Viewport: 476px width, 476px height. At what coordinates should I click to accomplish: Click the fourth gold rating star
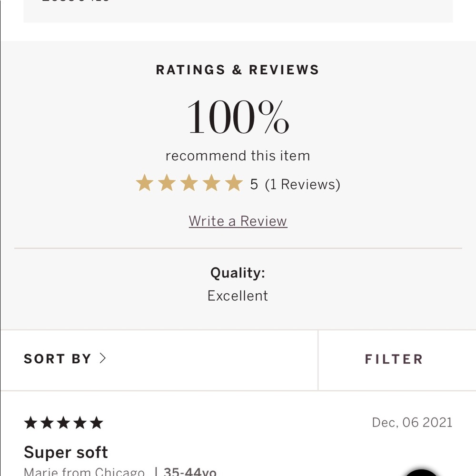(211, 183)
